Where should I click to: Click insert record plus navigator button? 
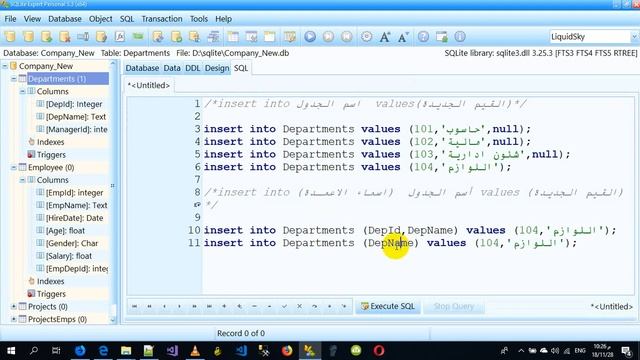tap(224, 306)
